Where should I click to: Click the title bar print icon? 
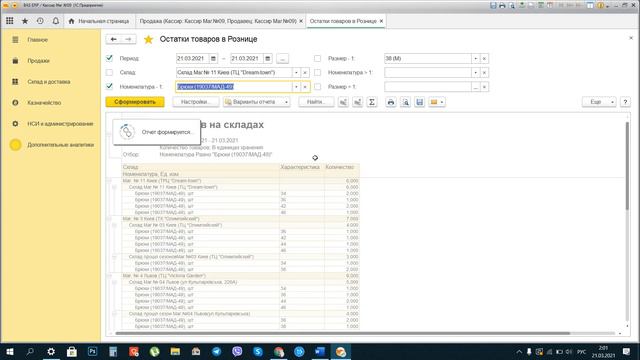pyautogui.click(x=502, y=6)
